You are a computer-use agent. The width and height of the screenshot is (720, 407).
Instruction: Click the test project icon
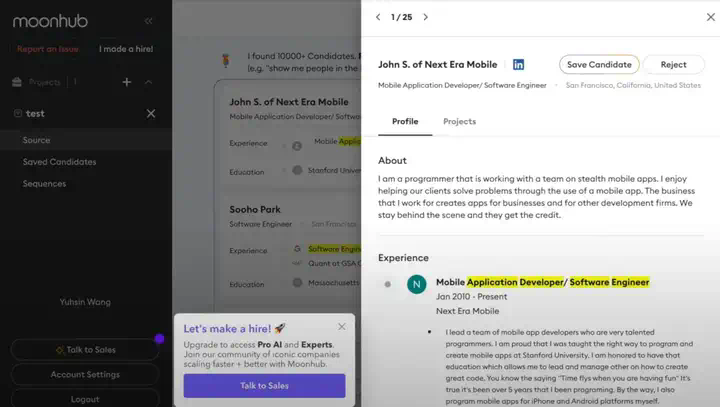coord(18,113)
